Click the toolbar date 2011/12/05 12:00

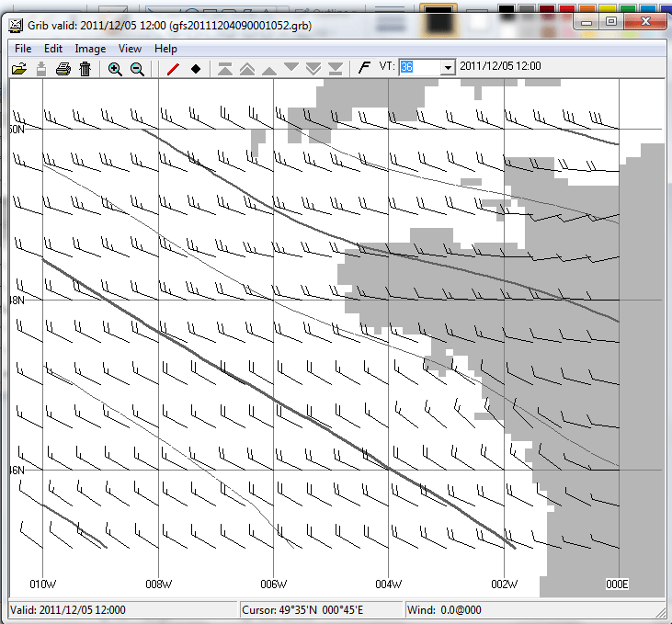[x=500, y=66]
